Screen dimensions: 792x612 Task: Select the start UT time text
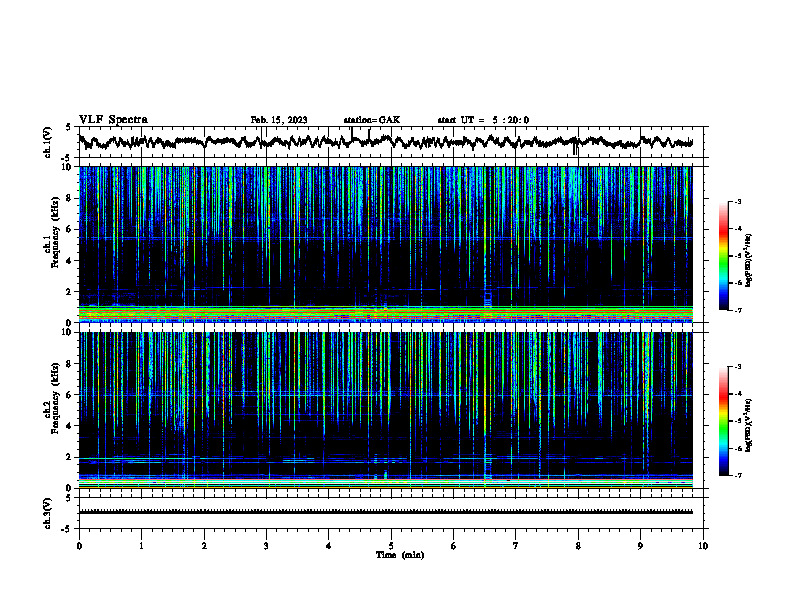(x=483, y=120)
